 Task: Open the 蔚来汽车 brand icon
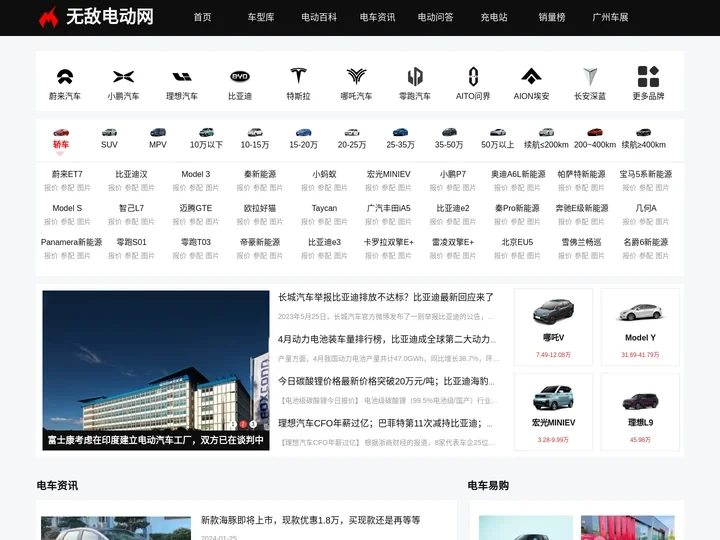[x=65, y=77]
